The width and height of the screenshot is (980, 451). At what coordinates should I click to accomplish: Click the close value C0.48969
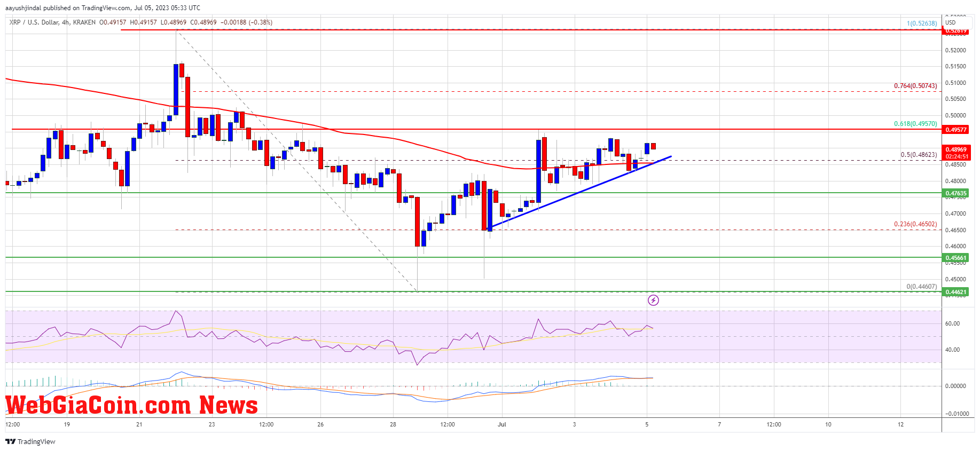pos(203,22)
